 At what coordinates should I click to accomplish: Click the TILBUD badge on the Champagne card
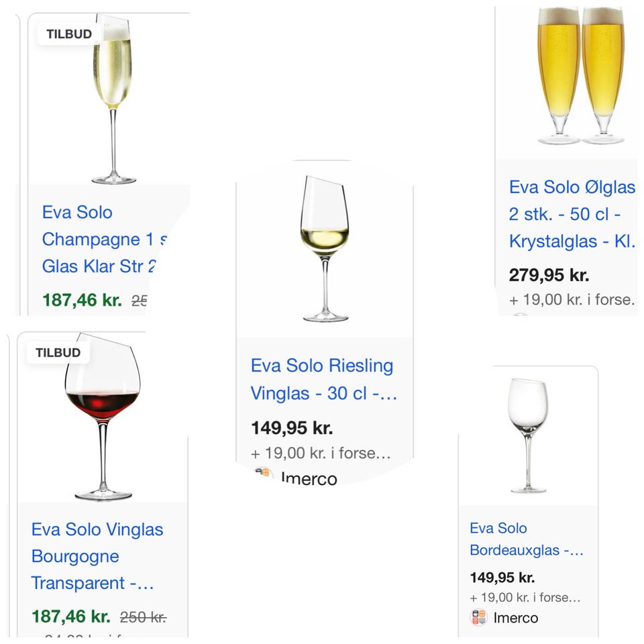click(69, 34)
